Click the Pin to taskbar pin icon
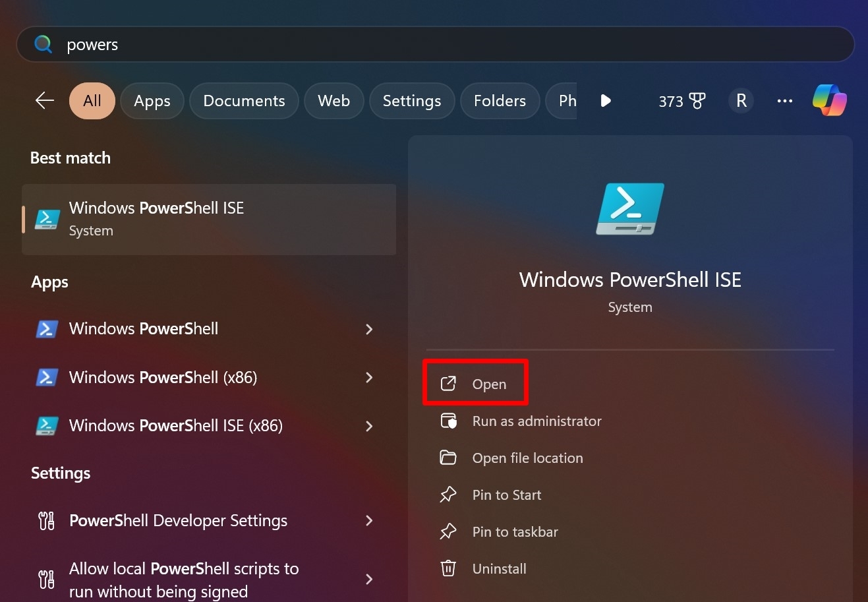Screen dimensions: 868x602 (x=448, y=531)
